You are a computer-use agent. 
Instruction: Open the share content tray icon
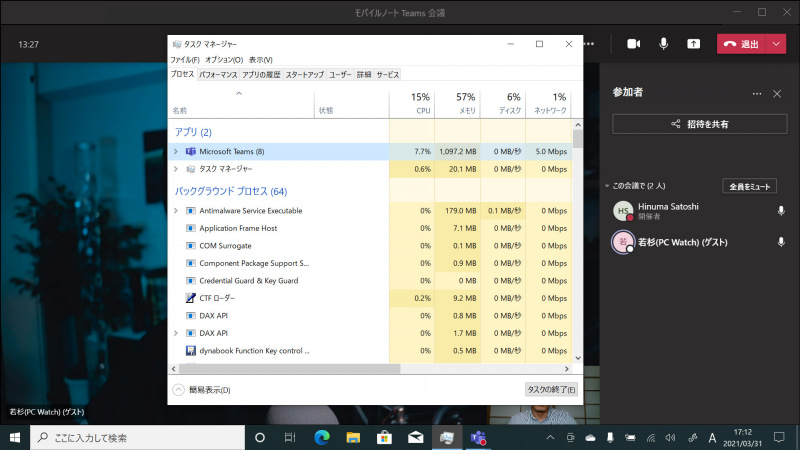coord(693,44)
